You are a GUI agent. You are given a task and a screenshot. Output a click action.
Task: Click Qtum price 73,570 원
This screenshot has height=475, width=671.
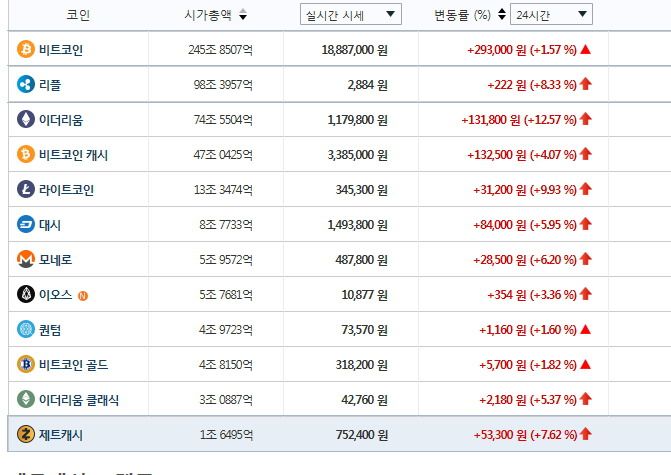[365, 330]
